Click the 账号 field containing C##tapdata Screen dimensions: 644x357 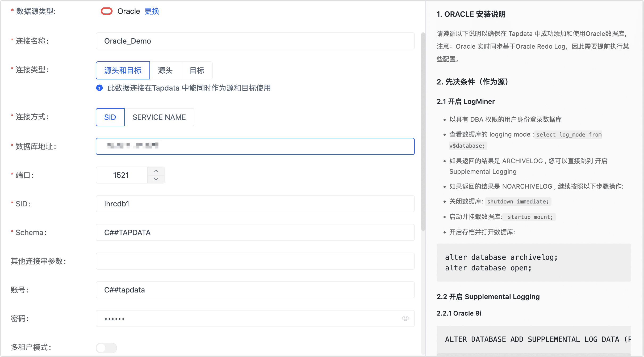tap(255, 290)
